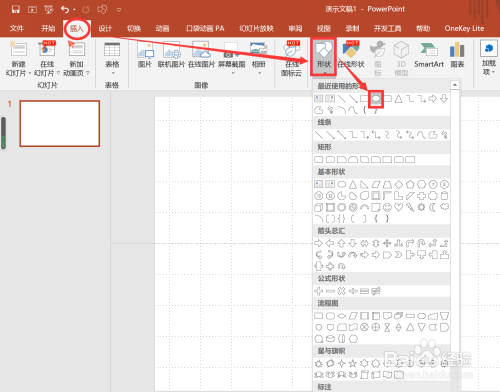Image resolution: width=500 pixels, height=392 pixels.
Task: Open the 插入 ribbon tab
Action: click(77, 29)
